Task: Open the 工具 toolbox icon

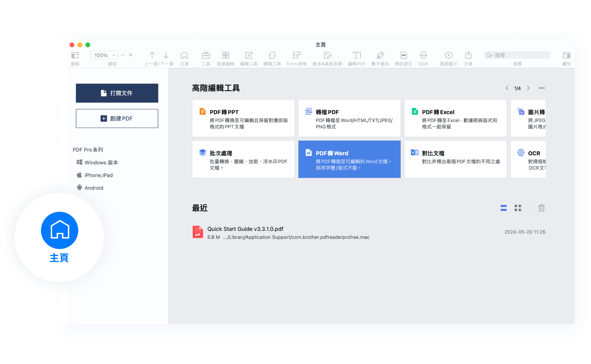Action: point(206,55)
